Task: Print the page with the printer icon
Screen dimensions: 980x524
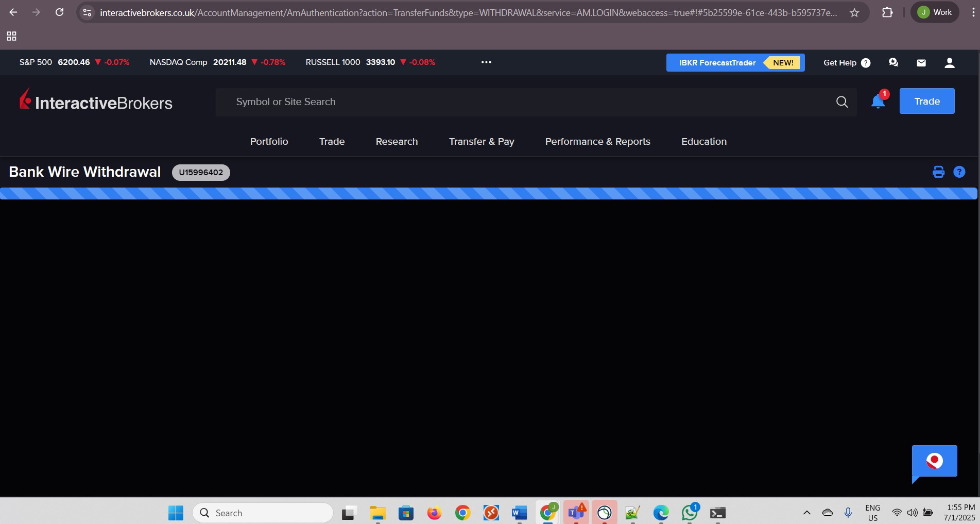Action: coord(939,172)
